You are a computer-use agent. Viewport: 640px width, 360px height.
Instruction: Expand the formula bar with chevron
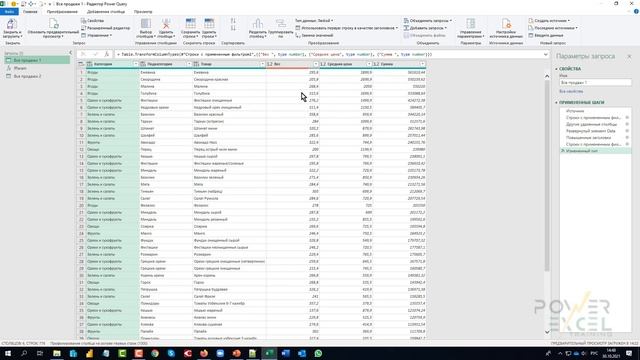546,54
